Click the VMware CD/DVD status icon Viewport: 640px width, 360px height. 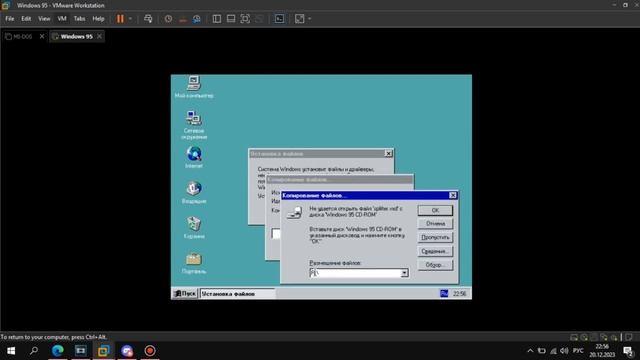584,337
